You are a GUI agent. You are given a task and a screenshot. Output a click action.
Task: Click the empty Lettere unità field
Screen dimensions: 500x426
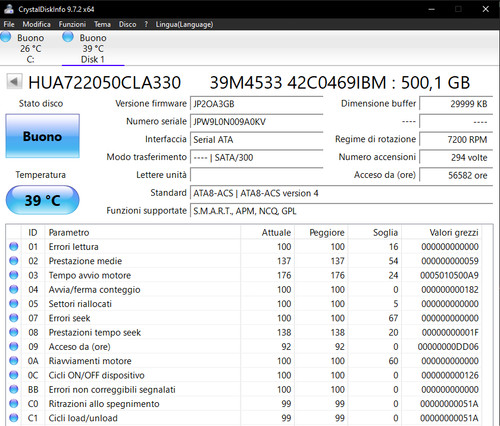tap(256, 175)
